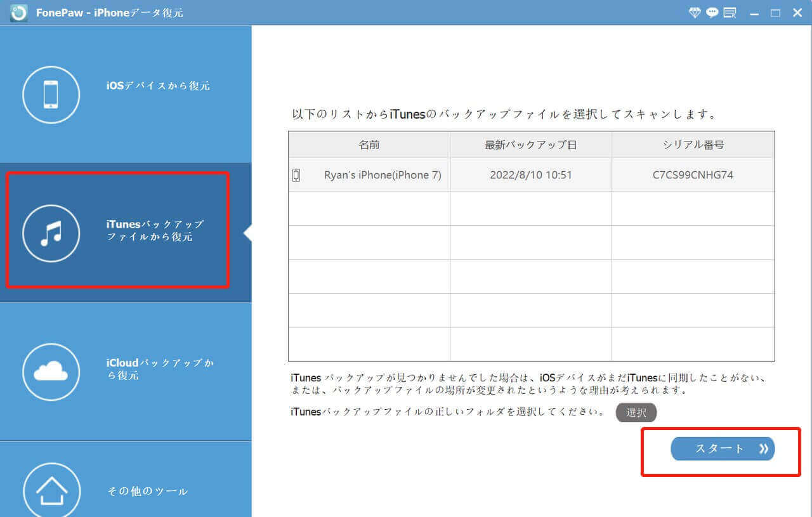Click the music note iTunes backup icon
The height and width of the screenshot is (517, 812).
coord(51,233)
